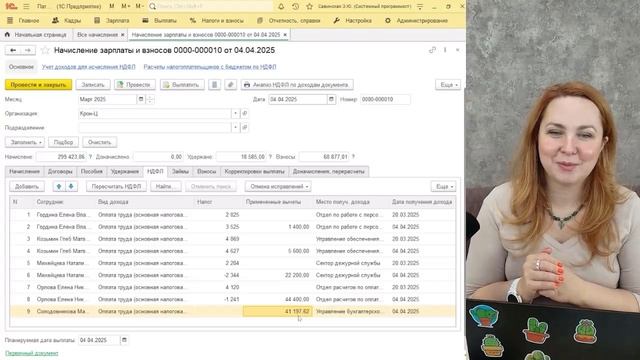Viewport: 640px width, 360px height.
Task: Open Анализ НДФЛ по доходам документа
Action: click(x=297, y=85)
